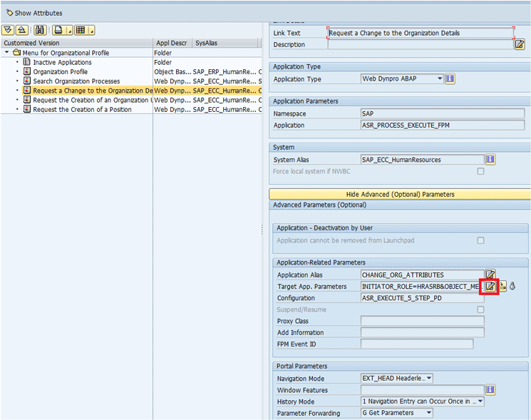Click the SysAlias column header
The width and height of the screenshot is (531, 420).
pyautogui.click(x=225, y=43)
